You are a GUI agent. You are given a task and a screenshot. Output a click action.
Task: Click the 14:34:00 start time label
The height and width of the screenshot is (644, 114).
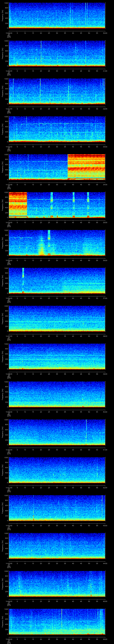9,223
